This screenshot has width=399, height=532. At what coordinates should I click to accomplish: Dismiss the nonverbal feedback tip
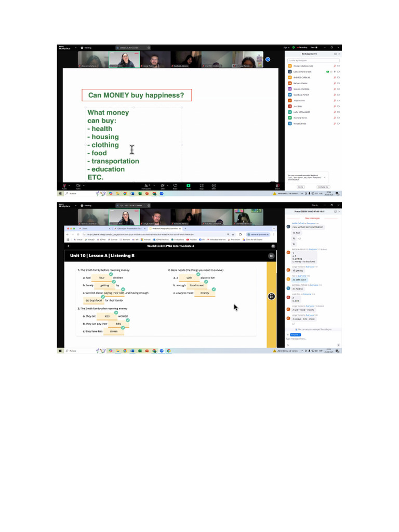point(325,178)
